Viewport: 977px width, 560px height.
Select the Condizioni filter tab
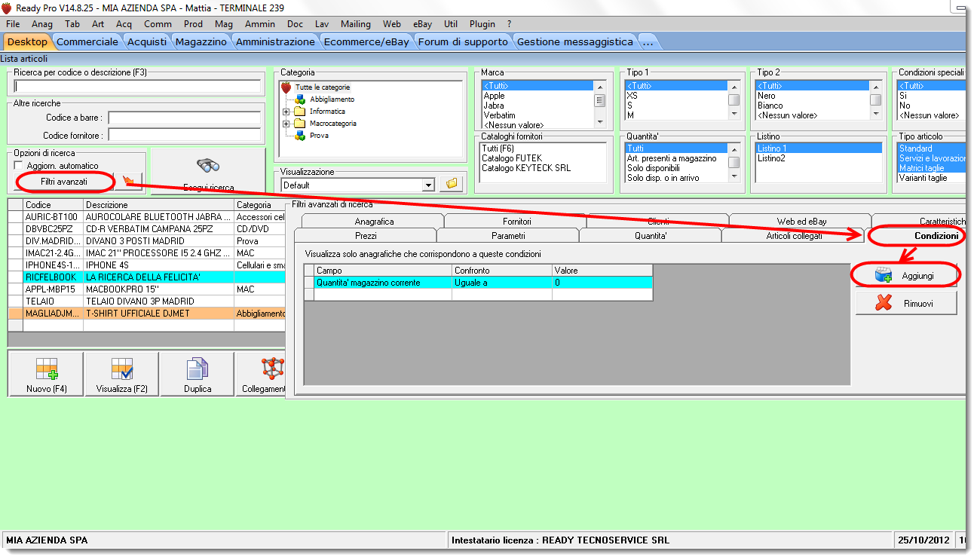(917, 236)
